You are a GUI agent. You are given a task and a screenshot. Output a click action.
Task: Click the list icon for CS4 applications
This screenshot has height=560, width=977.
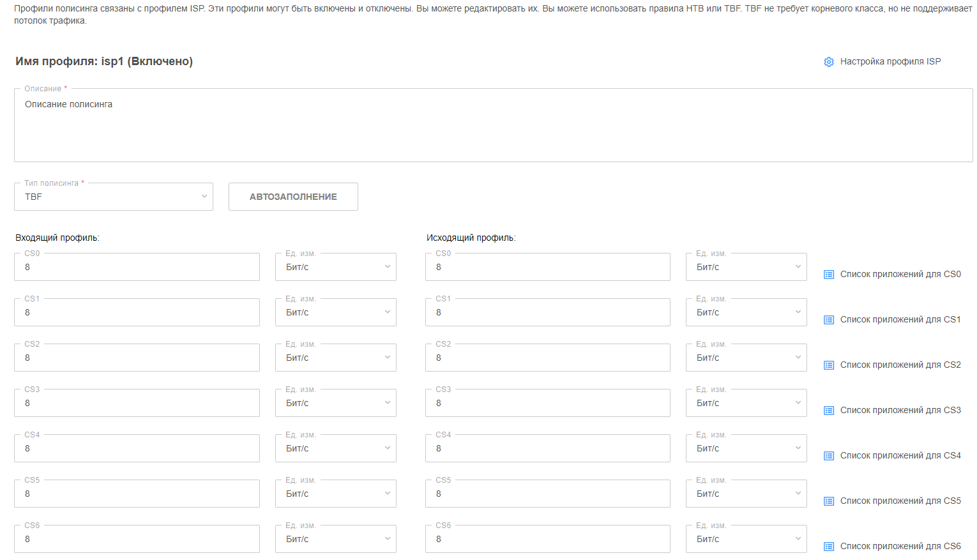coord(829,456)
